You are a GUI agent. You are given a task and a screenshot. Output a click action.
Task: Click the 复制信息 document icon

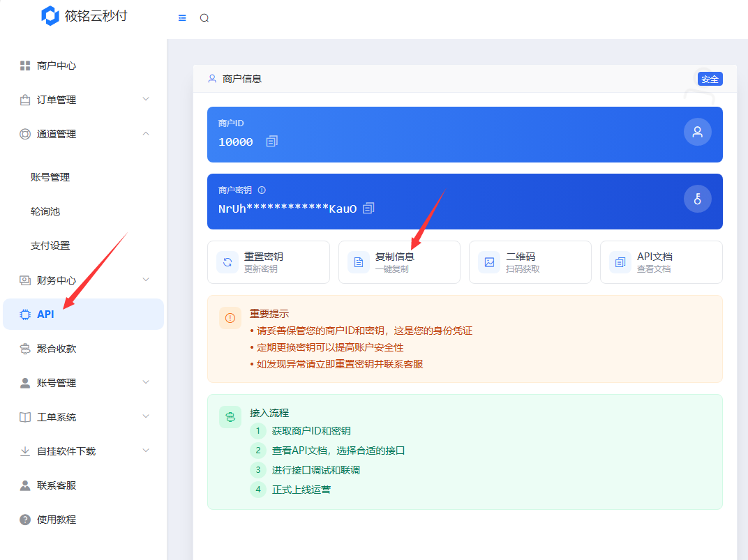[358, 262]
